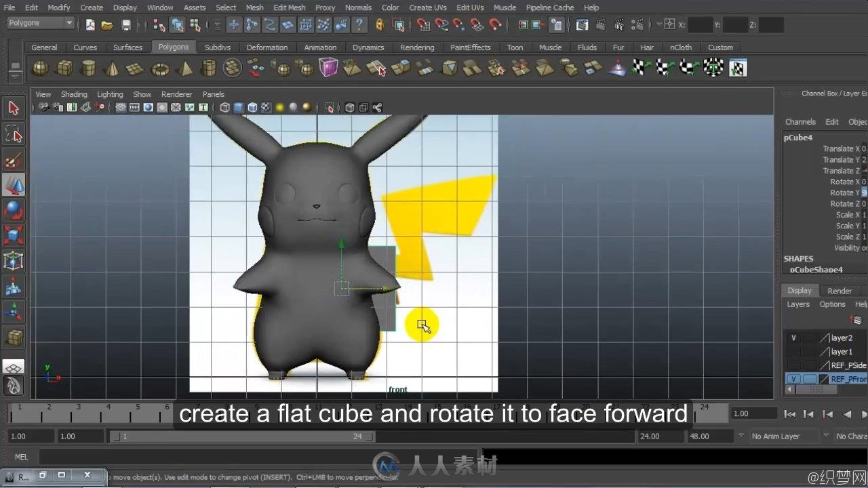Image resolution: width=868 pixels, height=488 pixels.
Task: Toggle visibility box for REF_PSide layer
Action: (793, 365)
